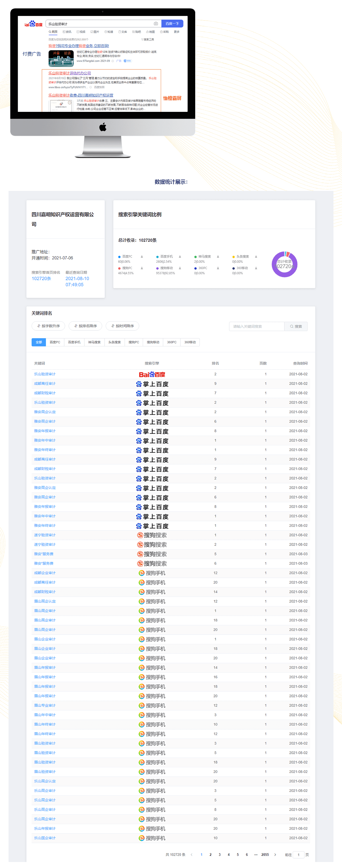The height and width of the screenshot is (868, 342).
Task: Go to page 2 in pagination
Action: [211, 855]
